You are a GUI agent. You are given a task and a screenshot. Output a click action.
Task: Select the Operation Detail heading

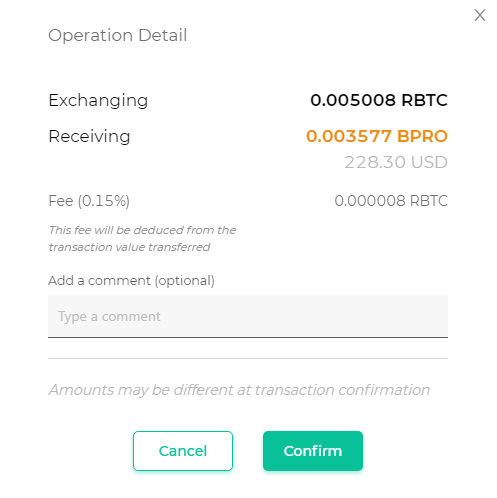click(118, 35)
